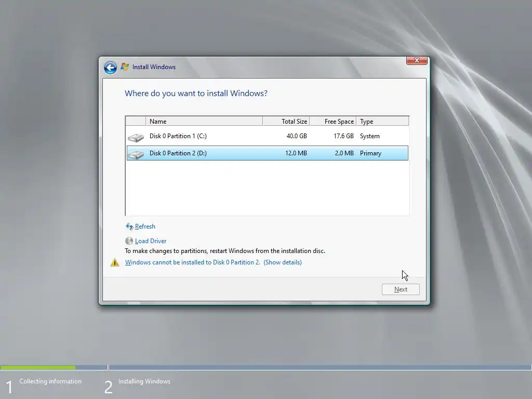Click the System type cell
The image size is (532, 399).
tap(370, 136)
